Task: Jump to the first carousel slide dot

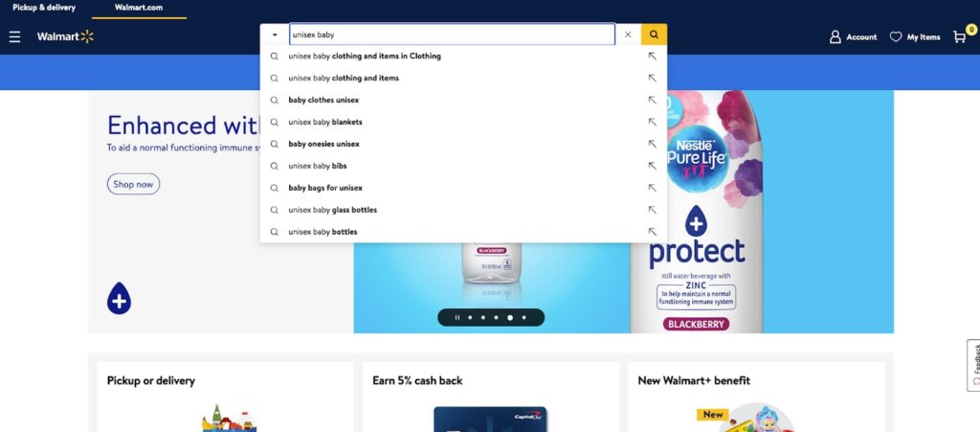Action: click(470, 318)
